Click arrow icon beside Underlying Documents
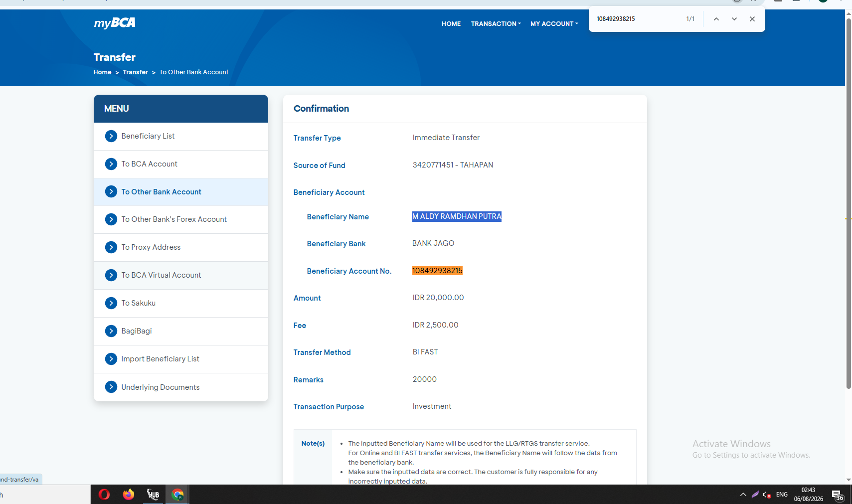 click(x=111, y=387)
